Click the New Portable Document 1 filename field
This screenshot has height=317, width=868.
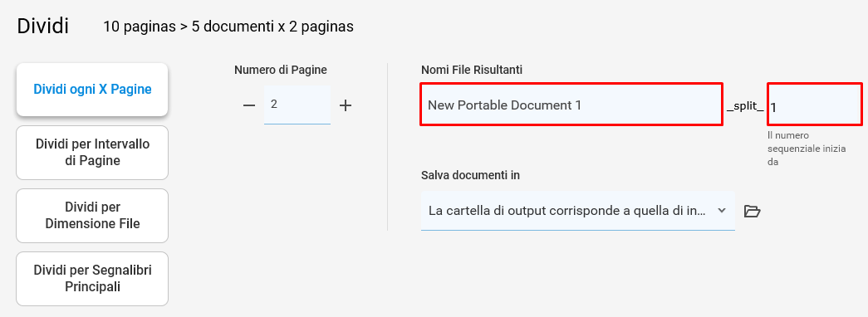[571, 105]
